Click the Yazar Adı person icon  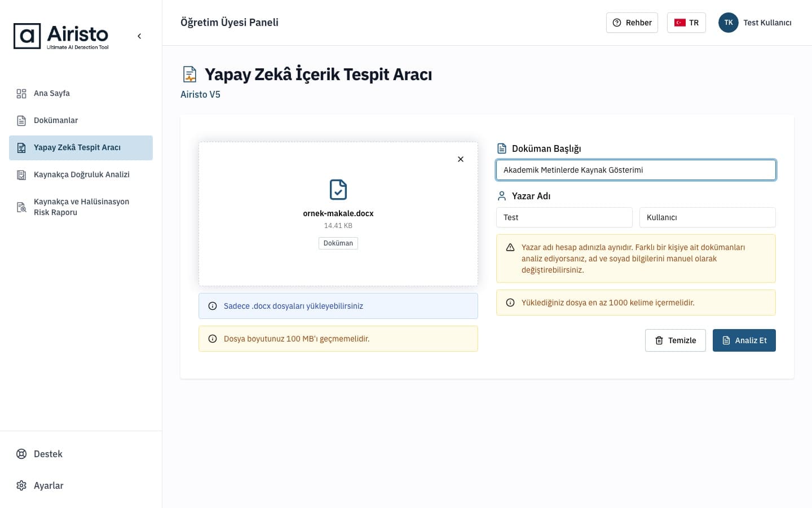[x=502, y=196]
